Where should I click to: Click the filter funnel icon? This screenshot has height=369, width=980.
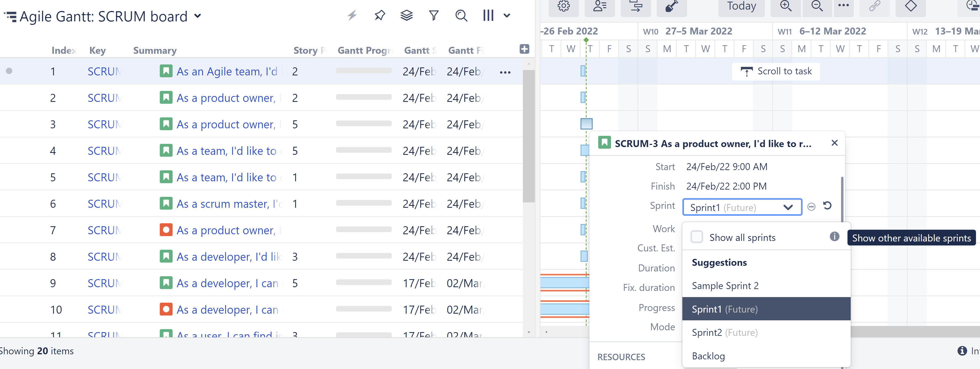coord(434,16)
